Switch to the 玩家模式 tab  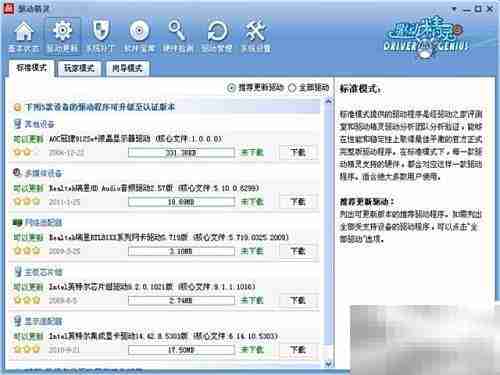pos(79,69)
